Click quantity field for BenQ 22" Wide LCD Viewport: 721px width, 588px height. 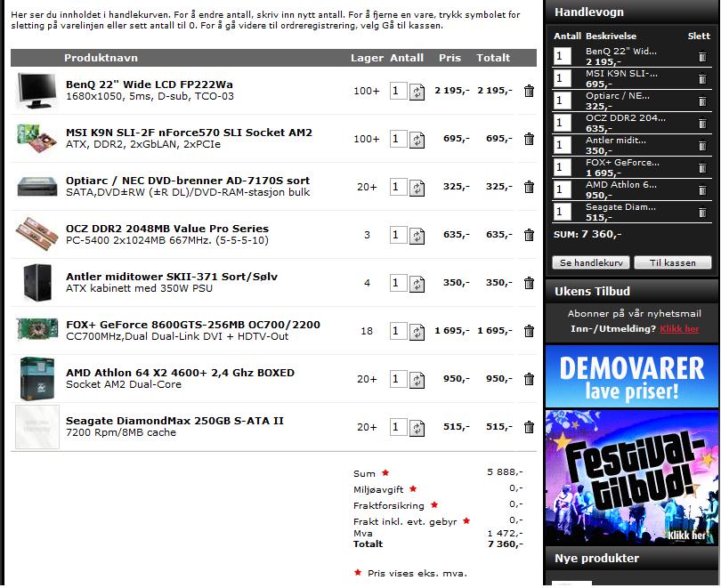pos(398,91)
